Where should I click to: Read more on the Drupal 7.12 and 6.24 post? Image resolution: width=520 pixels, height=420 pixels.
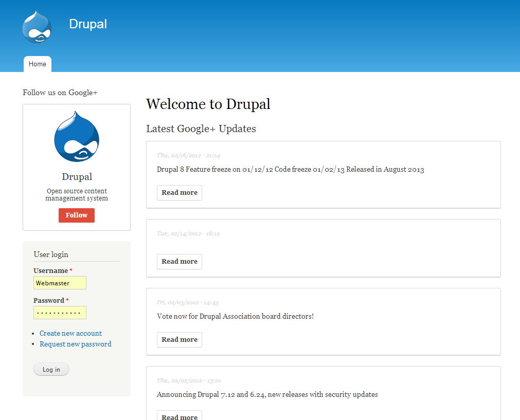coord(180,416)
